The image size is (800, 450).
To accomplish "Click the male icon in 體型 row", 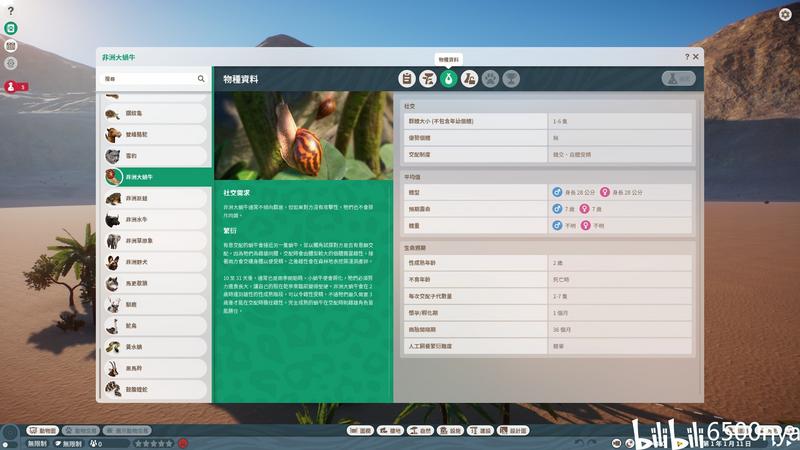I will pyautogui.click(x=557, y=192).
